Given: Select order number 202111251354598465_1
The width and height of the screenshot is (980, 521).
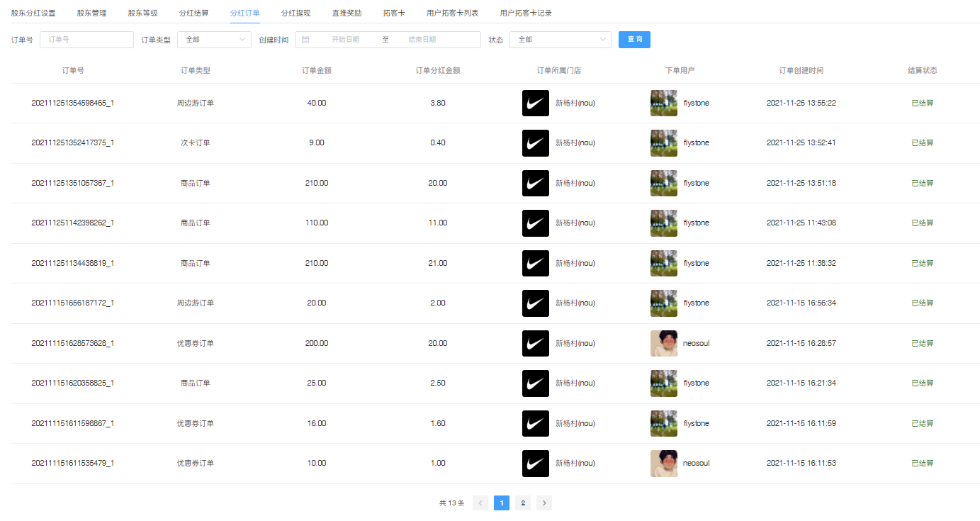Looking at the screenshot, I should tap(73, 103).
